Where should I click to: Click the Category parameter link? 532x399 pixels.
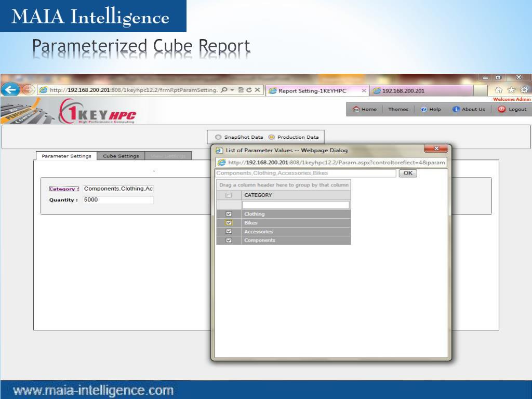tap(64, 189)
